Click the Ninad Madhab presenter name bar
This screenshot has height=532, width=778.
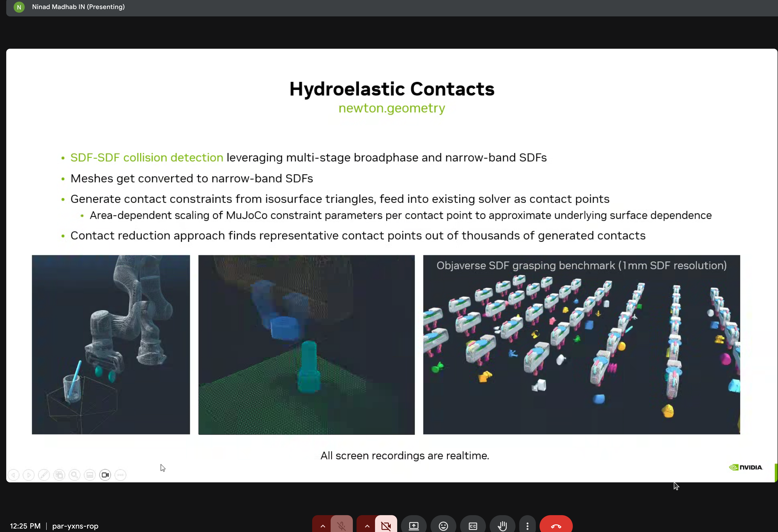point(78,7)
